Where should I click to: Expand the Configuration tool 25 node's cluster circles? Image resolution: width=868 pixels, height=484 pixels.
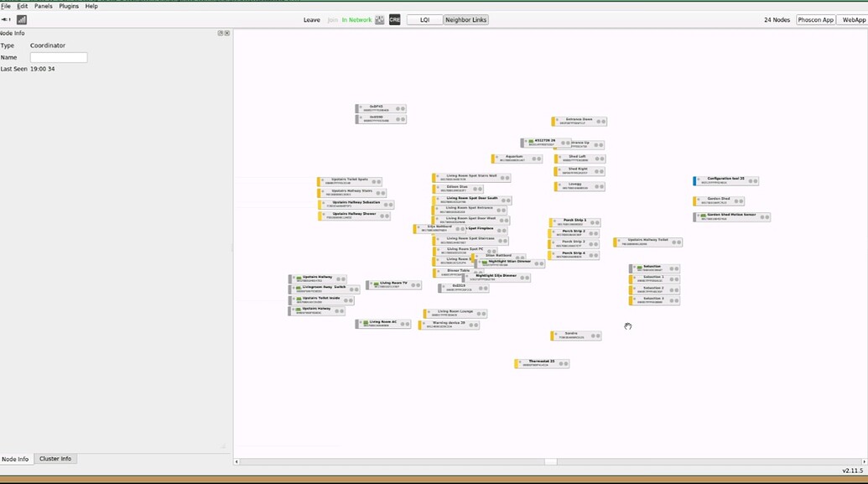pos(749,180)
